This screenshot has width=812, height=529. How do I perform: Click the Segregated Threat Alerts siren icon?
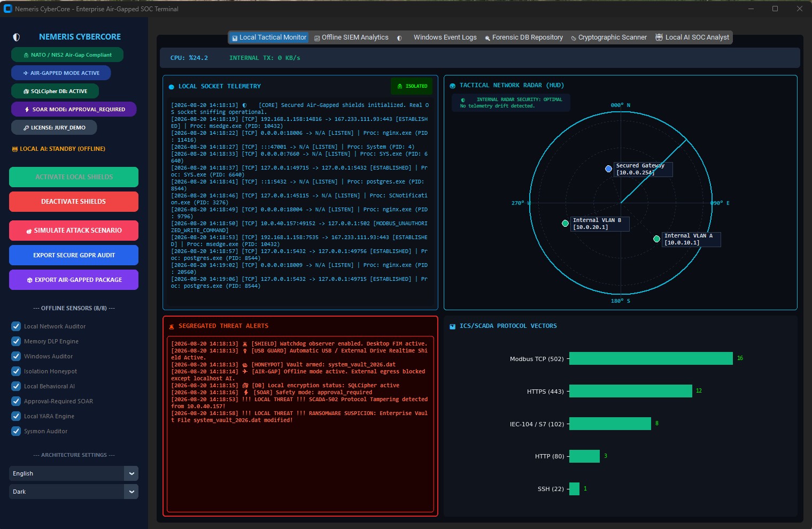click(x=172, y=326)
